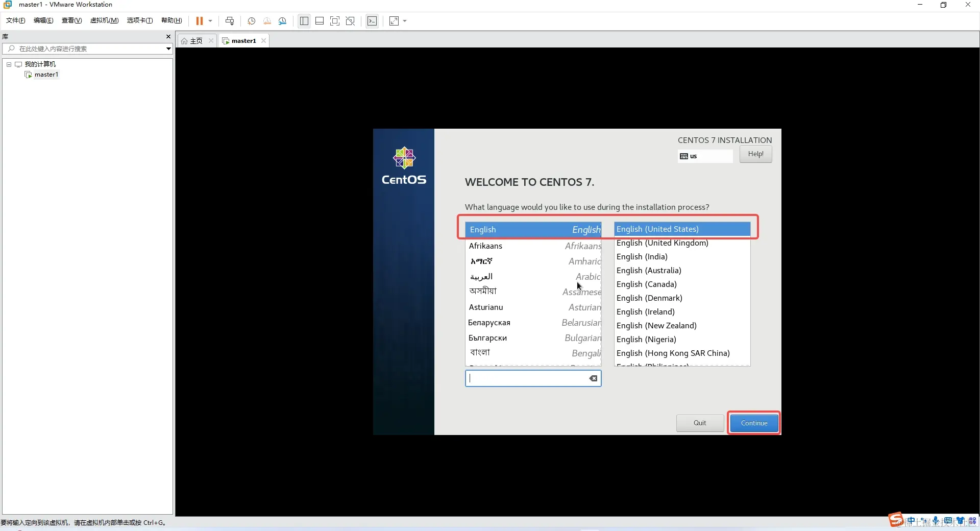The width and height of the screenshot is (980, 531).
Task: Choose English (India) locale
Action: point(682,257)
